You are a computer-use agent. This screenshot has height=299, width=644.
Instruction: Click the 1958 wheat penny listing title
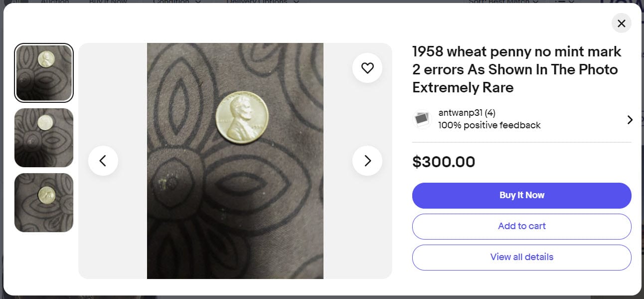[516, 69]
